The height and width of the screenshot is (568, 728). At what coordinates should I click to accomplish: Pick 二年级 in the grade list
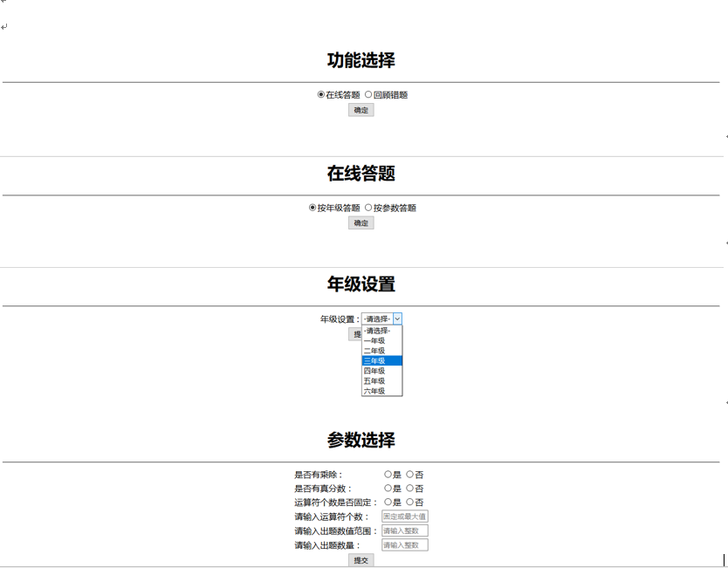[382, 351]
